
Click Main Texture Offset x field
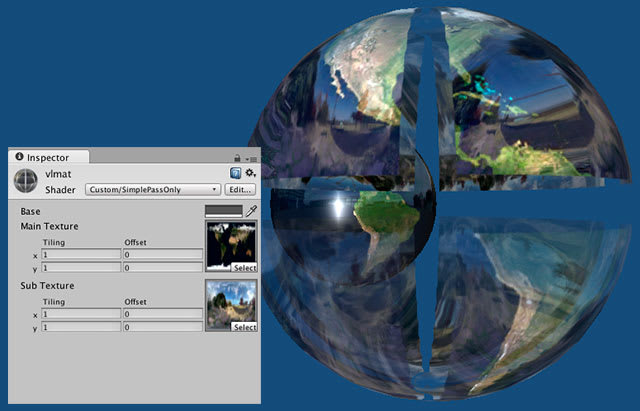[161, 255]
